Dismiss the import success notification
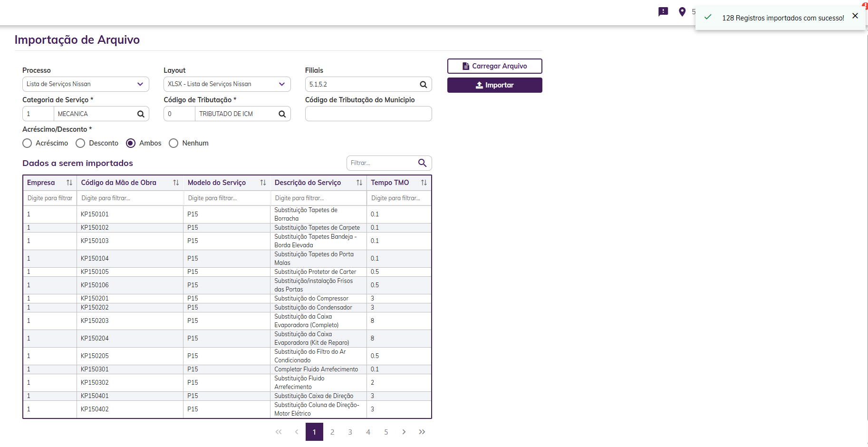 pyautogui.click(x=855, y=16)
